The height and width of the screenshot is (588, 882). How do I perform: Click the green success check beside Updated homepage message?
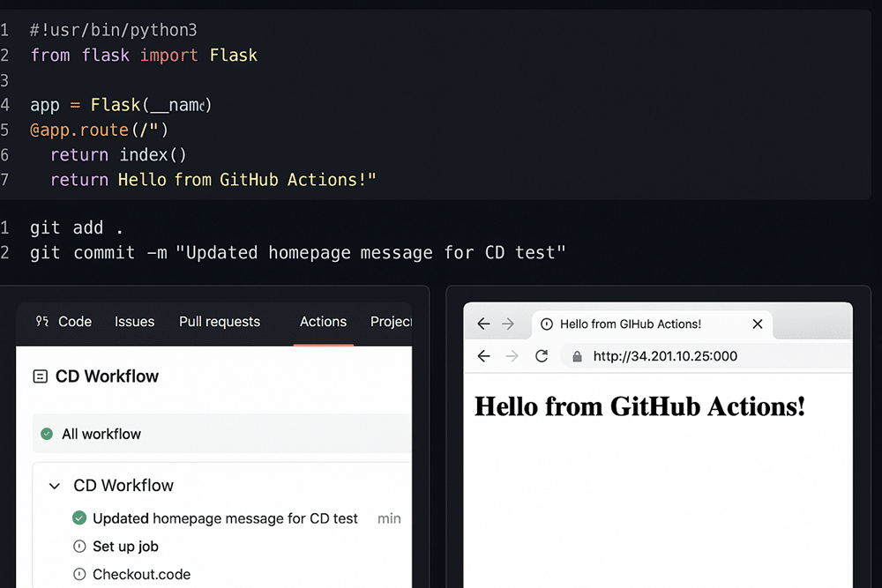tap(79, 517)
